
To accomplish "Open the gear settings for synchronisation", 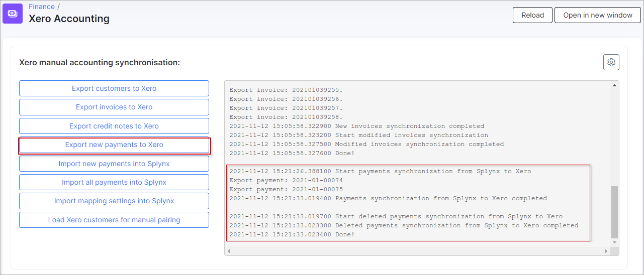I will coord(611,62).
